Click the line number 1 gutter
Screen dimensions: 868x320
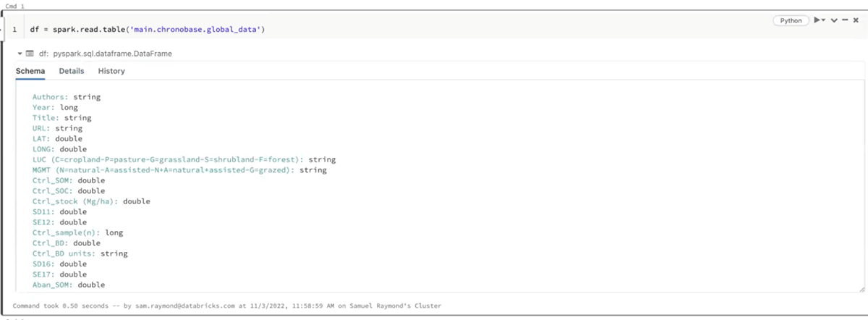pos(14,30)
